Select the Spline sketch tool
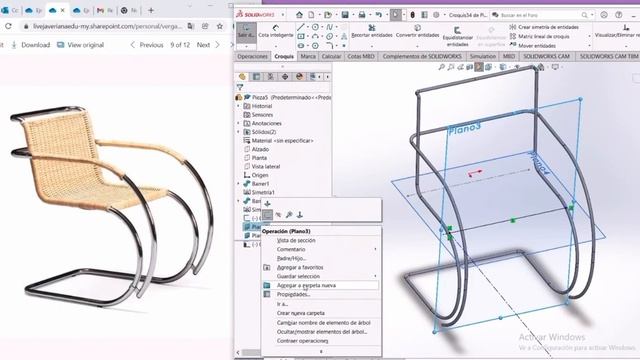This screenshot has width=640, height=360. (x=329, y=27)
